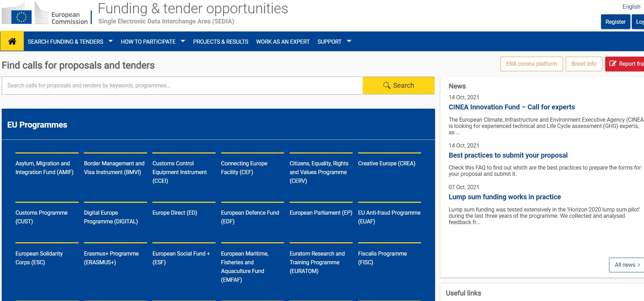This screenshot has width=644, height=301.
Task: Click the All news button
Action: pos(627,265)
